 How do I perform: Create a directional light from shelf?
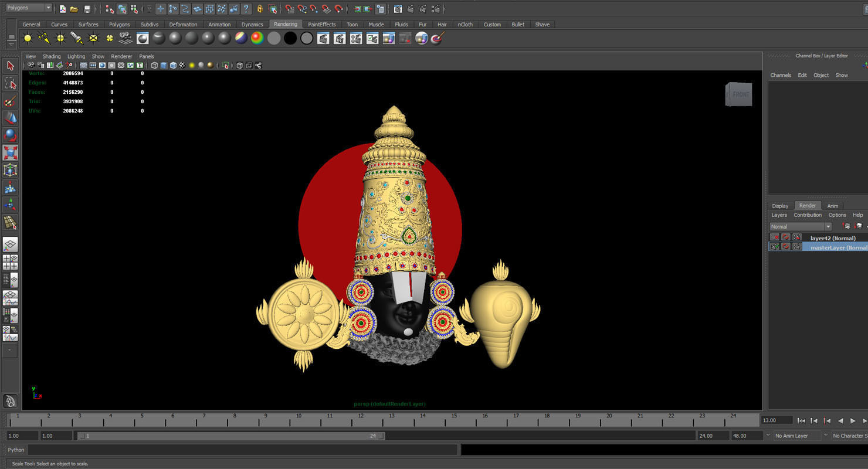click(44, 39)
